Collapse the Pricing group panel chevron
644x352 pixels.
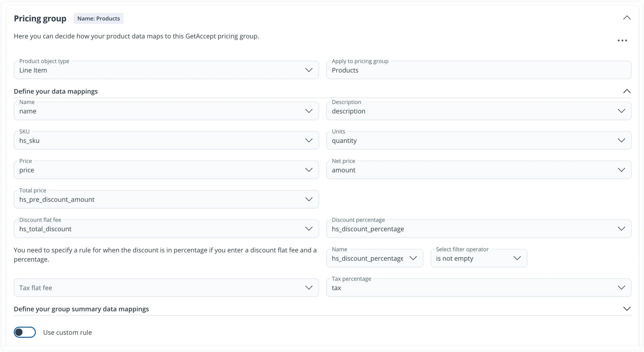tap(627, 18)
